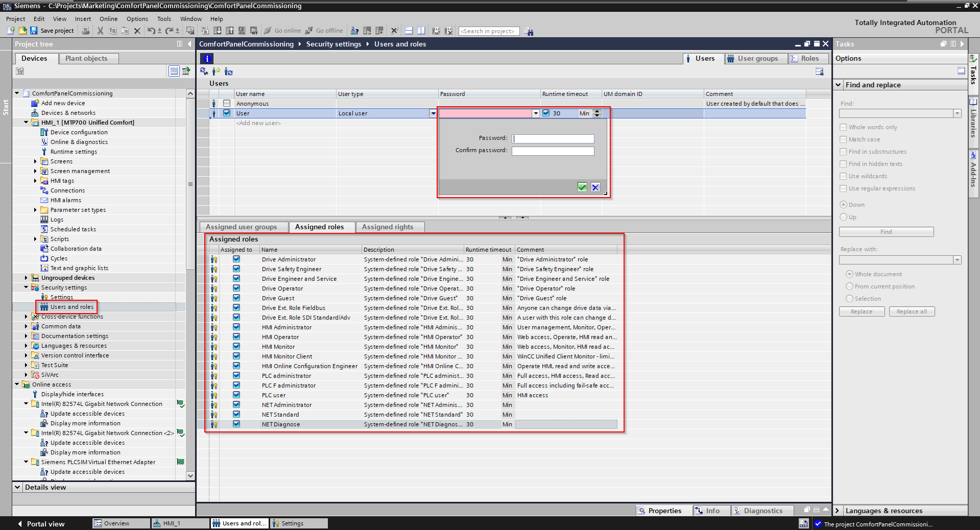980x530 pixels.
Task: Open the Find field dropdown
Action: coord(957,113)
